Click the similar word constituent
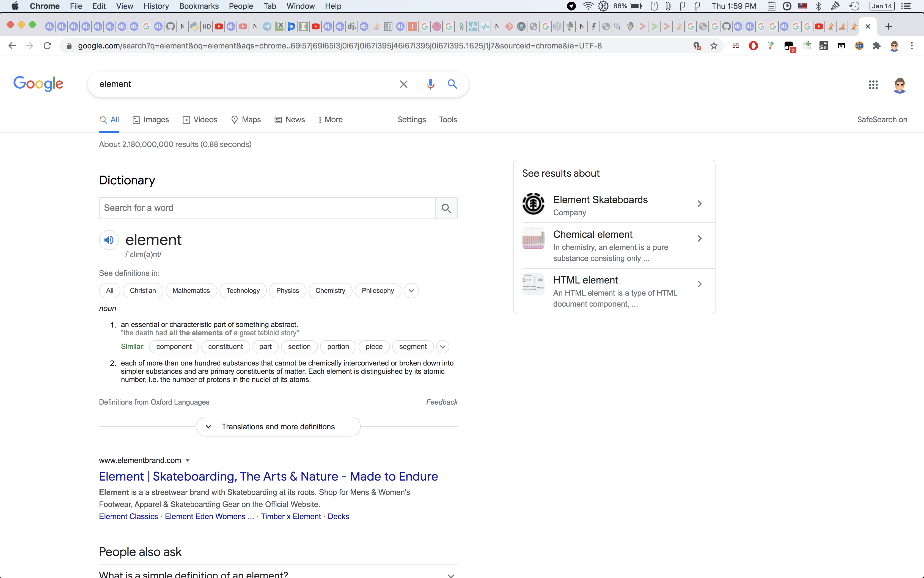Viewport: 924px width, 578px height. 225,347
